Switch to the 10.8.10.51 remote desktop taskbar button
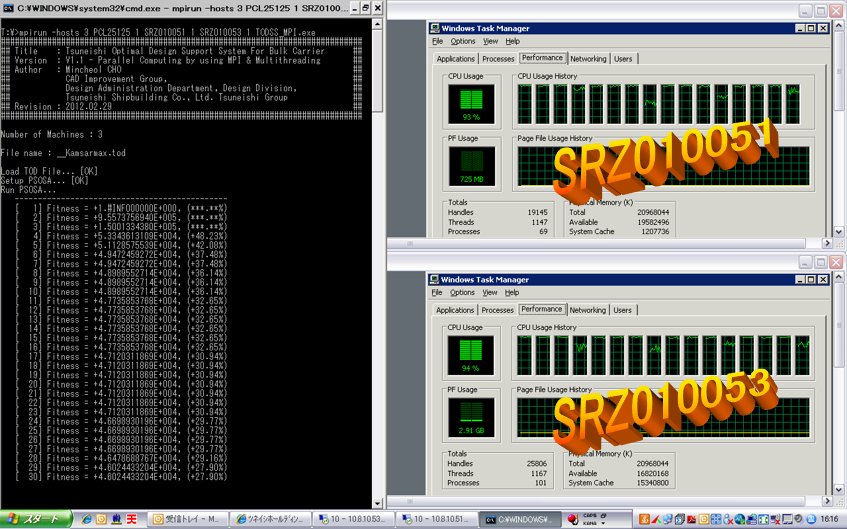Viewport: 847px width, 529px height. coord(436,519)
